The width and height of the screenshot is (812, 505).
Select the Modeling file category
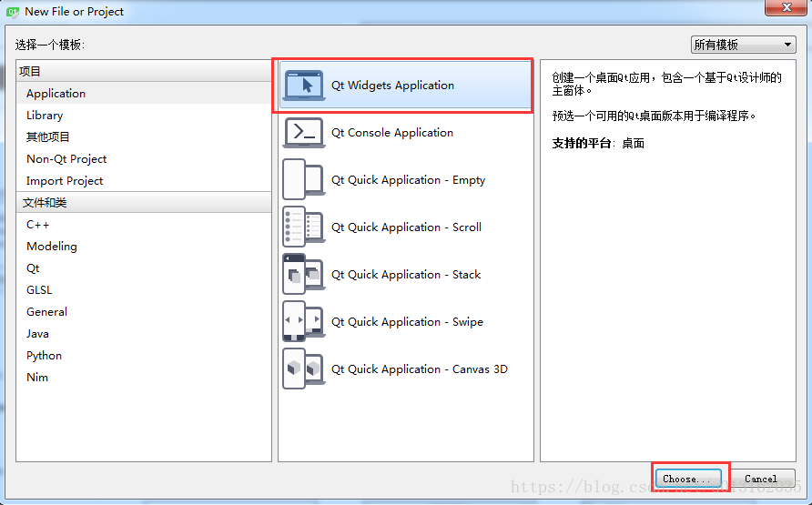point(144,247)
